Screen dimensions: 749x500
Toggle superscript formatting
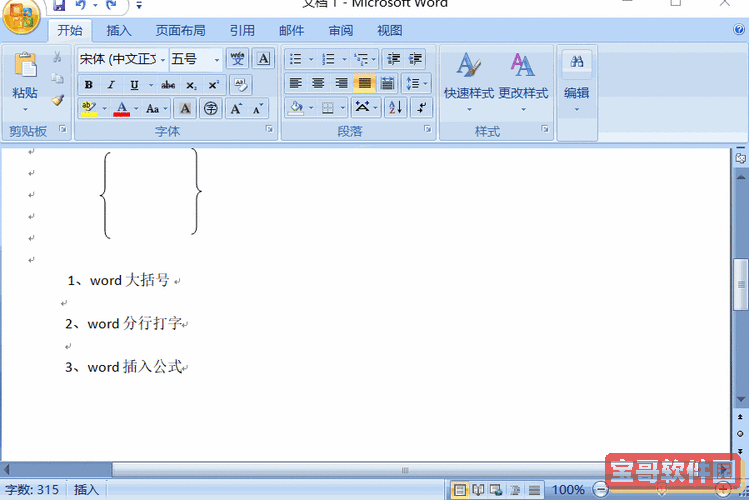[214, 85]
